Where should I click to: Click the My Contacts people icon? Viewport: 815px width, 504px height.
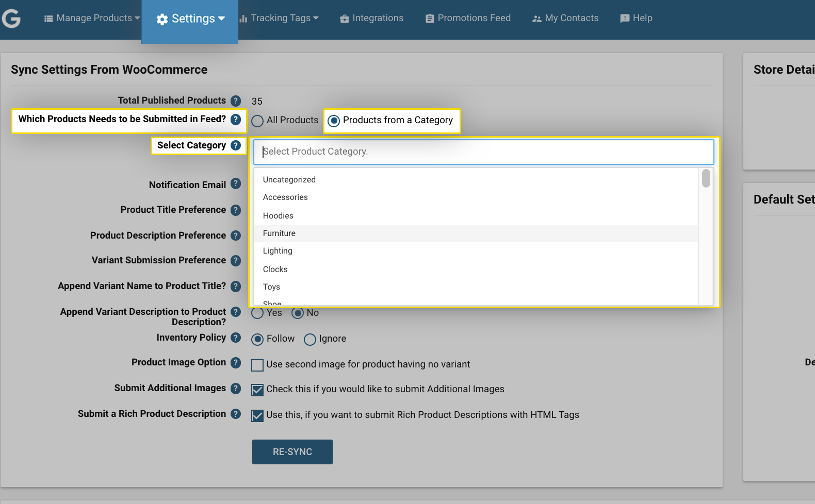coord(537,19)
